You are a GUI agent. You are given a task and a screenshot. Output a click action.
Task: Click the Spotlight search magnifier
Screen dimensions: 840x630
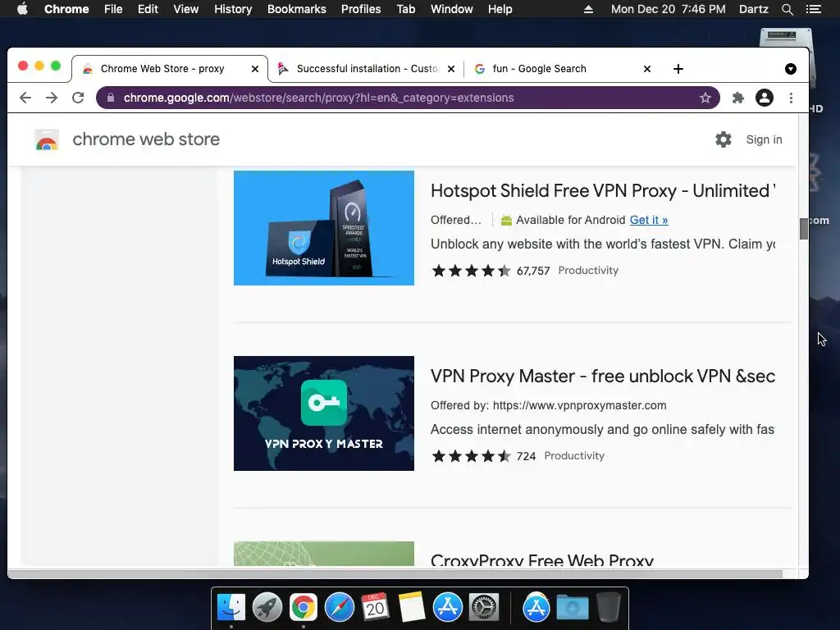pyautogui.click(x=787, y=9)
